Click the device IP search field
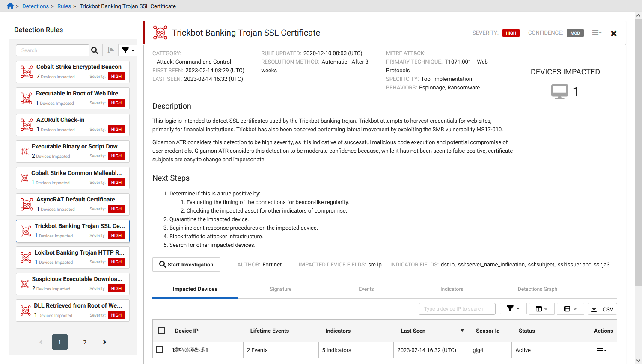The width and height of the screenshot is (642, 364). point(456,308)
